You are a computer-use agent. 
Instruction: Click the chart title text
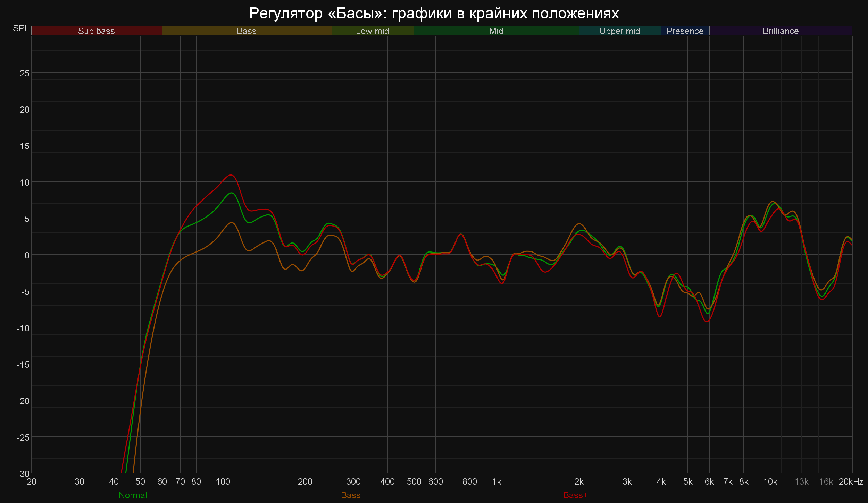point(434,14)
